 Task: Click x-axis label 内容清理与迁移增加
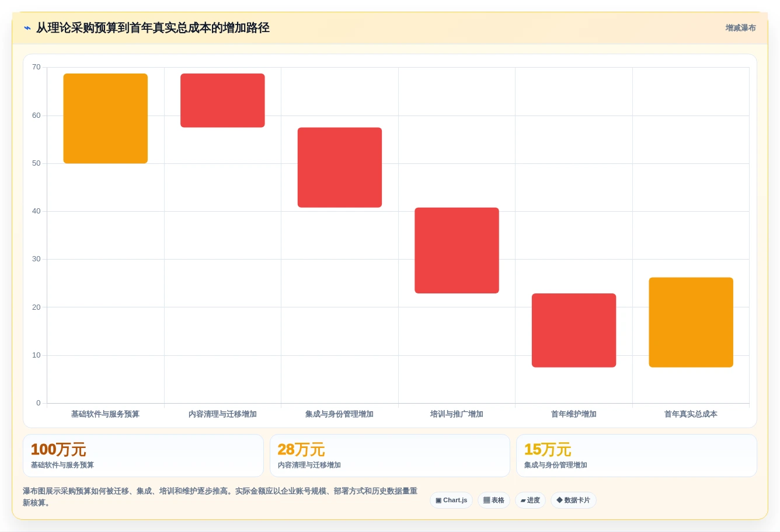tap(222, 414)
